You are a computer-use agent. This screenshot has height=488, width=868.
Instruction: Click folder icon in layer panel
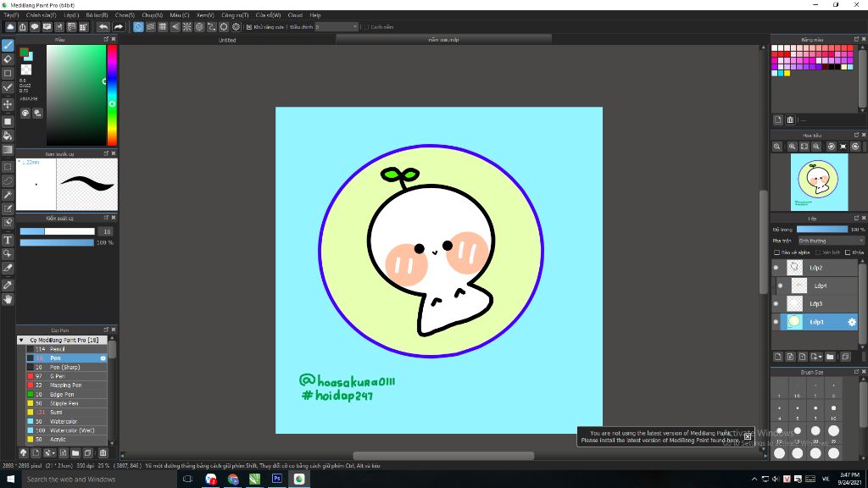click(830, 357)
